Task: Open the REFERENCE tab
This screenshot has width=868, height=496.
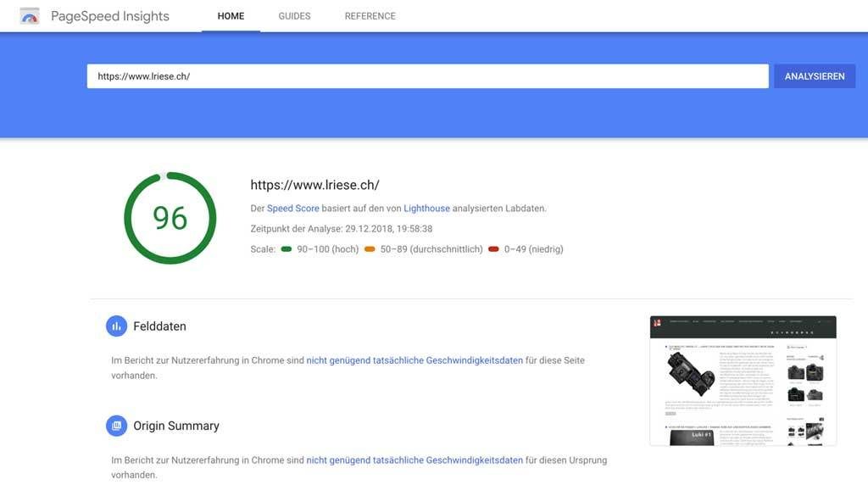Action: click(370, 16)
